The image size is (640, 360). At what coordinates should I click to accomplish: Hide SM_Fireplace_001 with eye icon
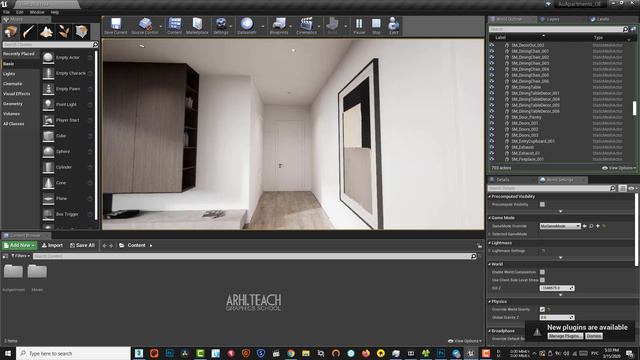(x=492, y=159)
